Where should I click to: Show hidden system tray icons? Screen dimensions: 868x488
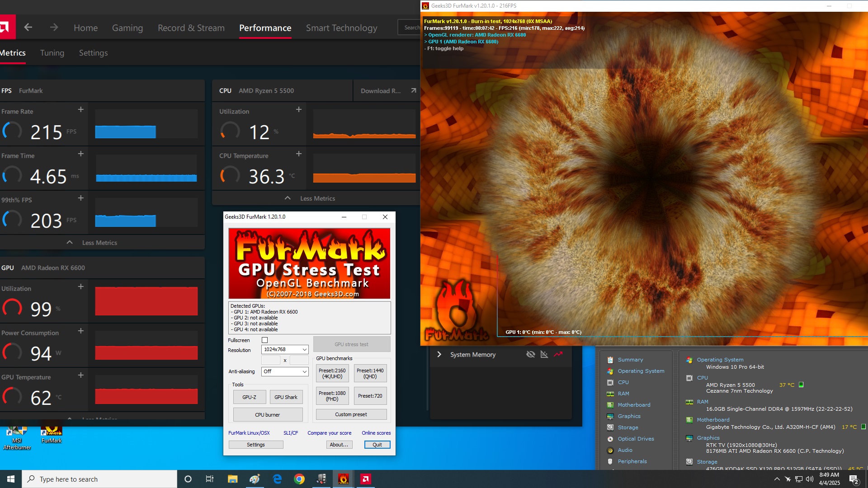[x=777, y=479]
